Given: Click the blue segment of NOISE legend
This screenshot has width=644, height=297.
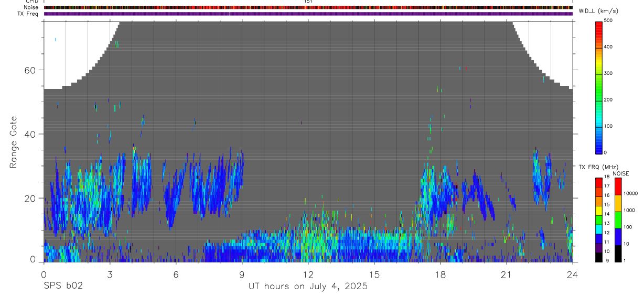Looking at the screenshot, I should (618, 237).
